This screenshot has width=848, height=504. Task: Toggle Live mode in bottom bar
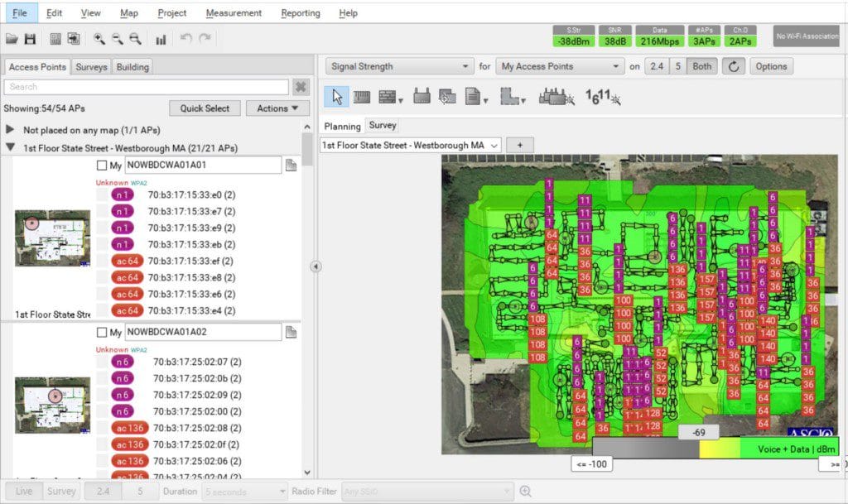pos(24,491)
